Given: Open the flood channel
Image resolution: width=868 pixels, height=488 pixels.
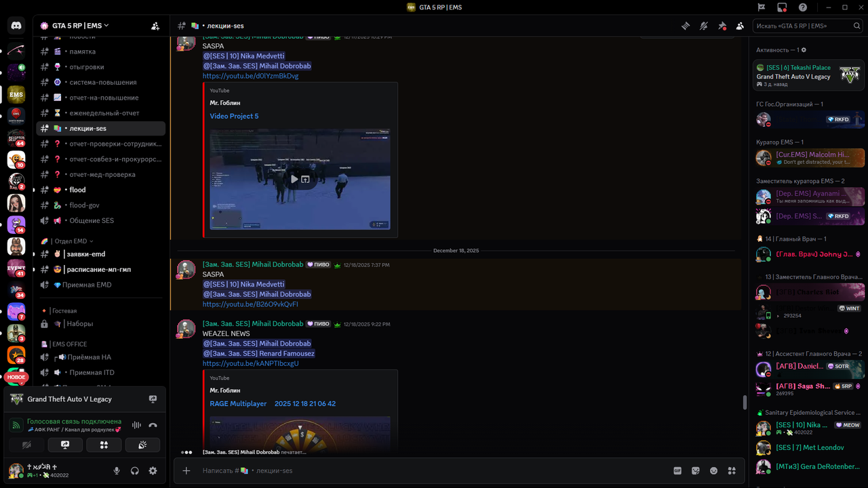Looking at the screenshot, I should click(x=100, y=190).
